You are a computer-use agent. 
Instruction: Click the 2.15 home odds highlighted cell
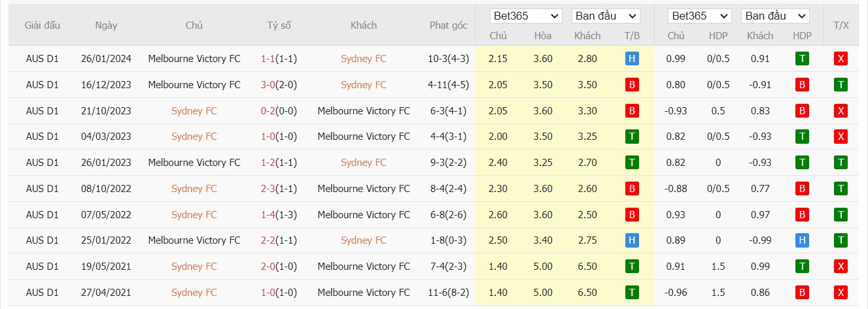pos(498,59)
